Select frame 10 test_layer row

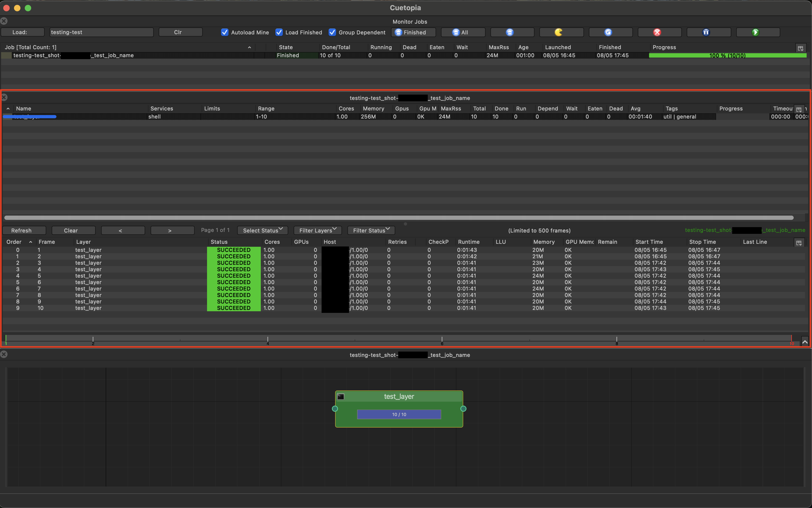403,308
